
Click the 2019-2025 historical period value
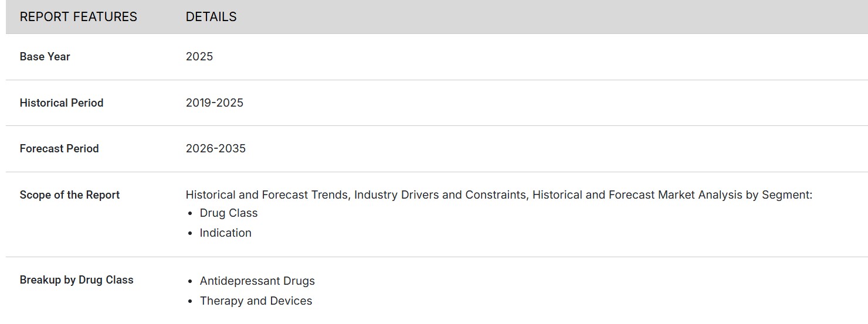click(x=214, y=103)
